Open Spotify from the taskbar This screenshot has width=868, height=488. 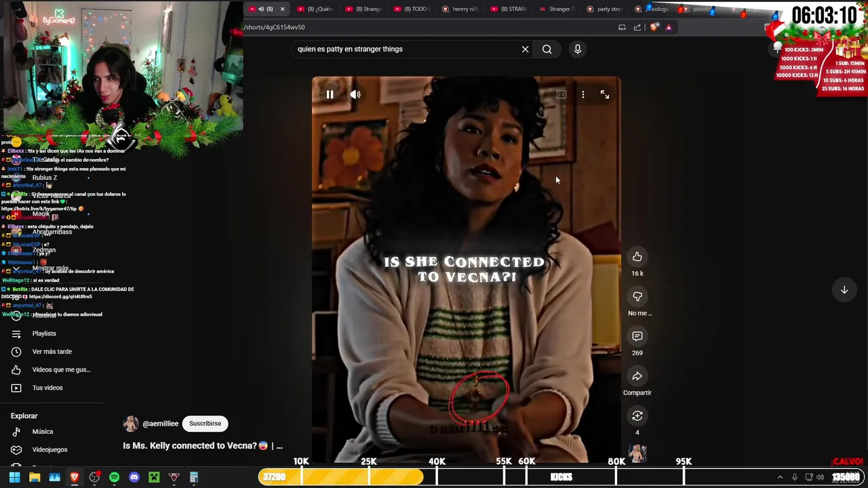pyautogui.click(x=114, y=477)
